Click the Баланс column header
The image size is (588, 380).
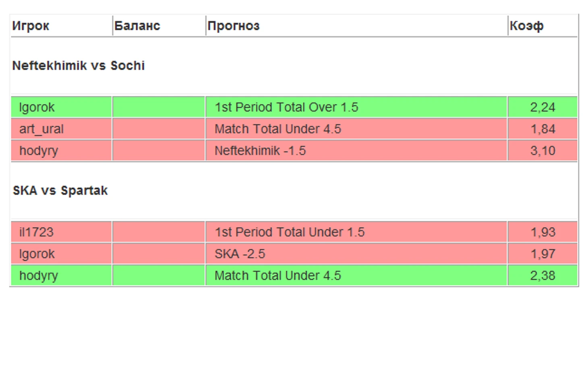point(137,26)
